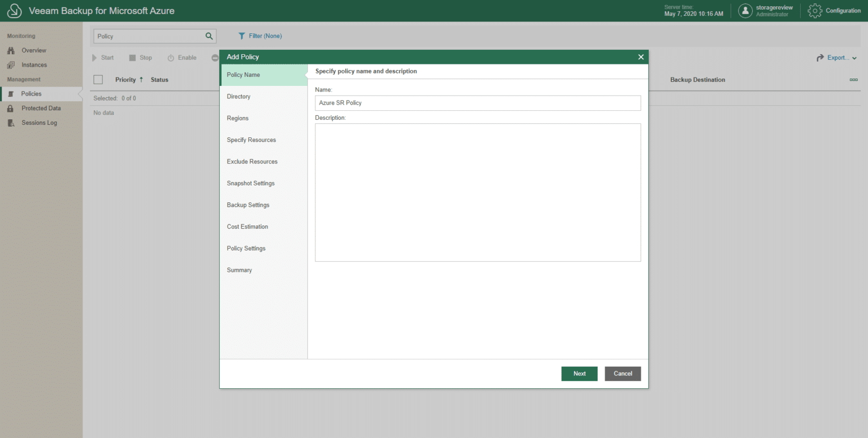868x438 pixels.
Task: Click the Configuration link text
Action: click(843, 11)
